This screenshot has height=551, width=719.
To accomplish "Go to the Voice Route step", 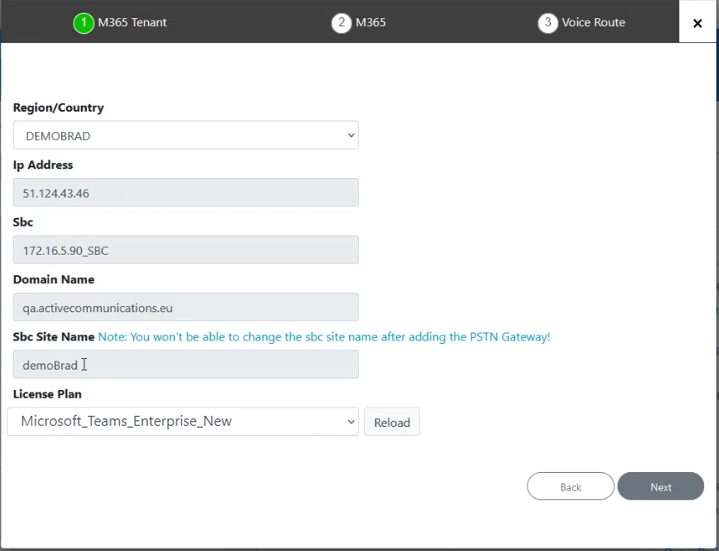I will [x=593, y=22].
